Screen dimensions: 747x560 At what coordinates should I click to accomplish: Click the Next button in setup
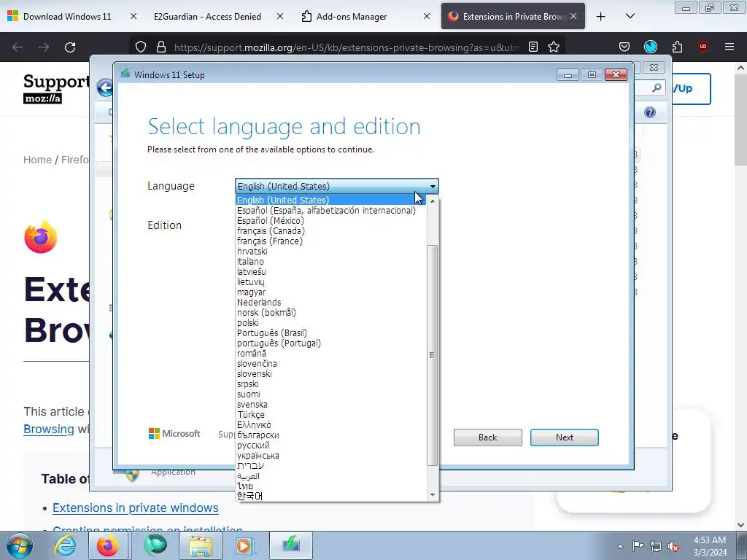tap(565, 437)
